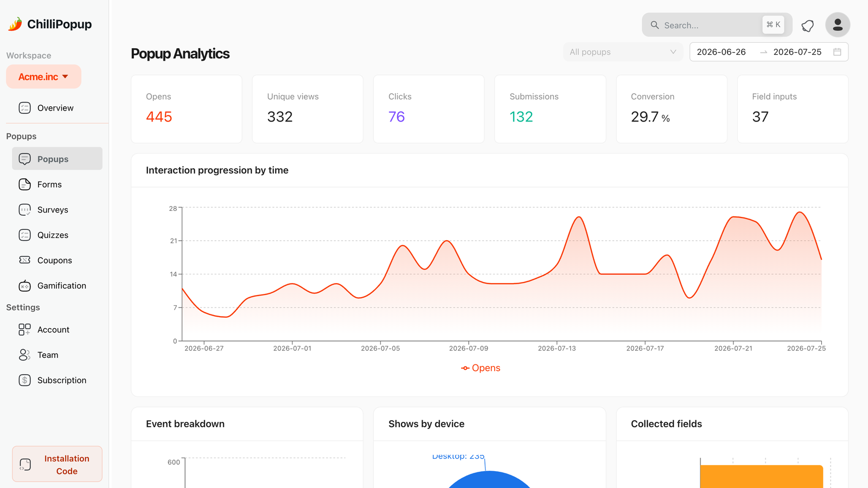Open Account settings link
Screen dimensions: 868x488
click(x=57, y=330)
